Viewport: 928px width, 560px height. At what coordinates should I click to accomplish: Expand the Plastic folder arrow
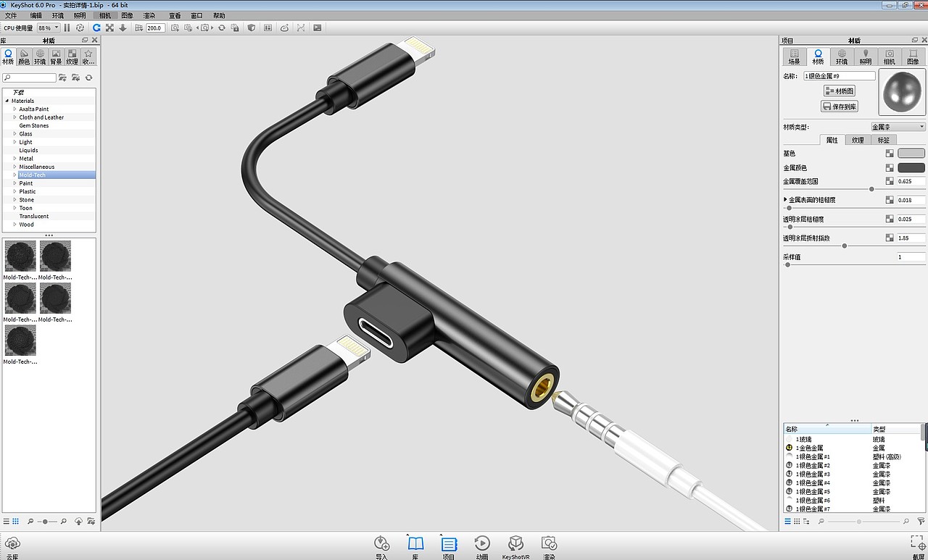point(14,191)
